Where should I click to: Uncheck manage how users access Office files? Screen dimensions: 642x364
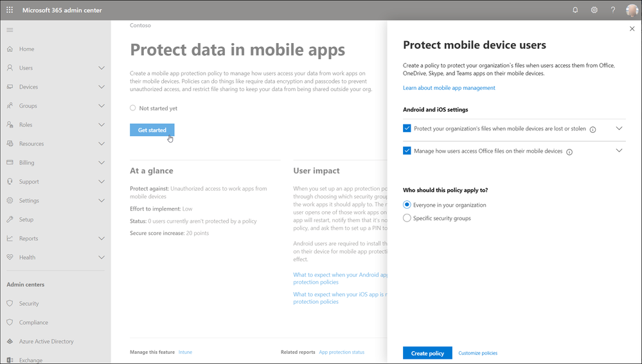(x=407, y=150)
